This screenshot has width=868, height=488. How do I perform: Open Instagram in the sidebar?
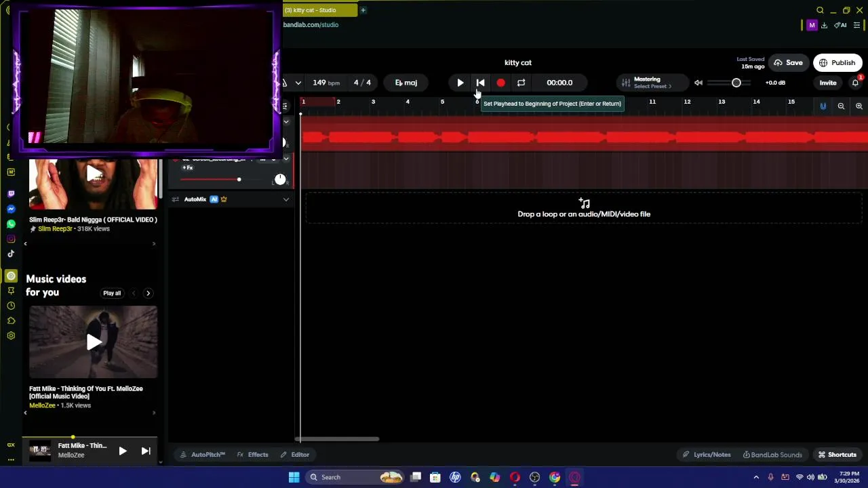[x=11, y=239]
